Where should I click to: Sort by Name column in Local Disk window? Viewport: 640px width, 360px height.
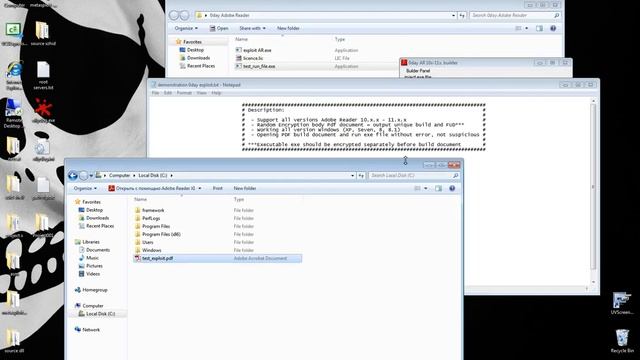[x=140, y=200]
